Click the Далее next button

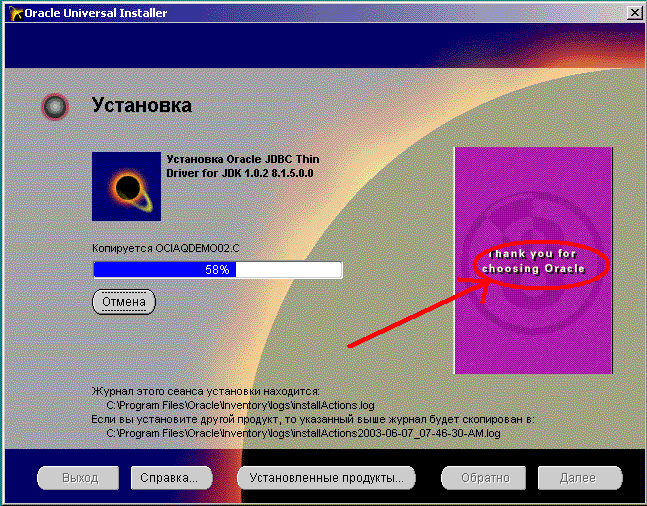coord(580,478)
